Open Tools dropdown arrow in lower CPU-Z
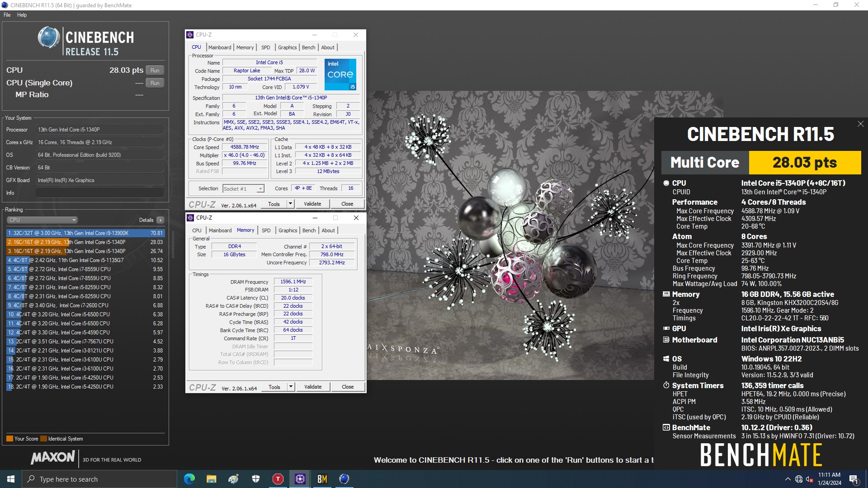Image resolution: width=868 pixels, height=488 pixels. [291, 387]
